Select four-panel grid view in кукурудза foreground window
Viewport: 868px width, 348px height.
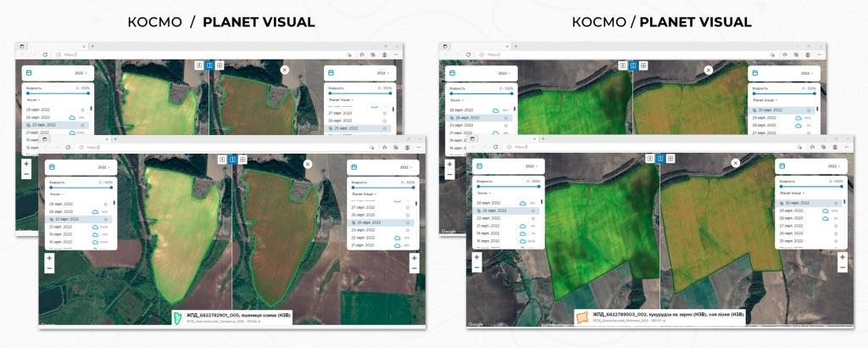pos(670,159)
